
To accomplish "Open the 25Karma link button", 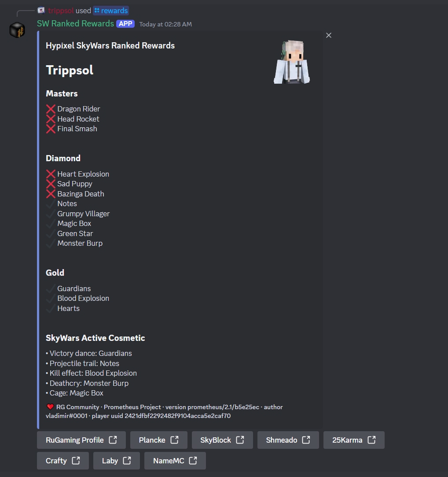I will click(x=354, y=440).
